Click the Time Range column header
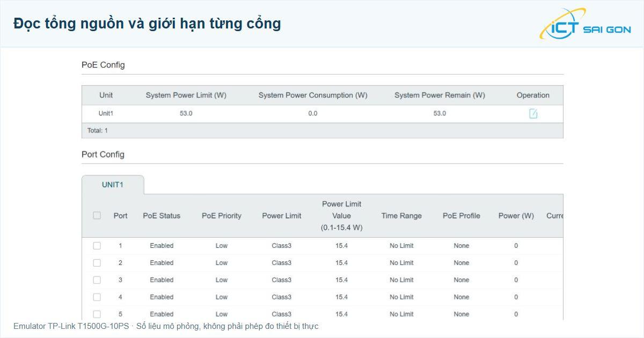The image size is (644, 338). [x=401, y=216]
